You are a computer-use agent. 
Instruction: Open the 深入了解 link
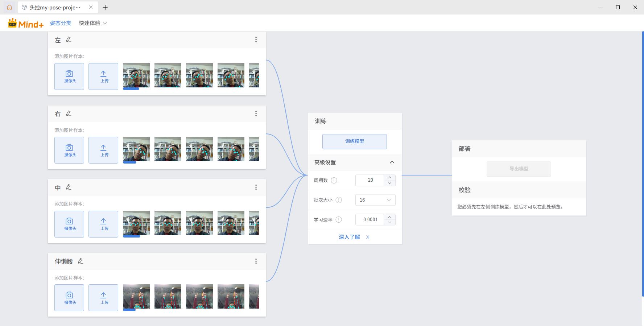pyautogui.click(x=354, y=237)
